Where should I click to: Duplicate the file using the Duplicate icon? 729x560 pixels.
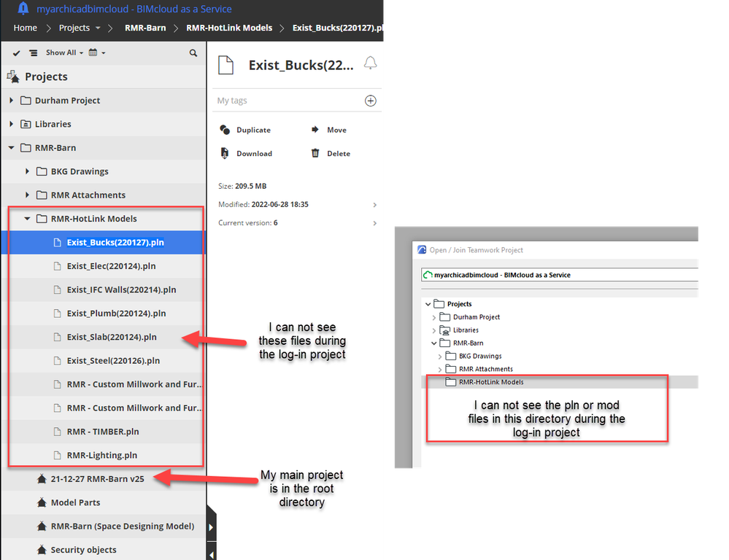224,129
